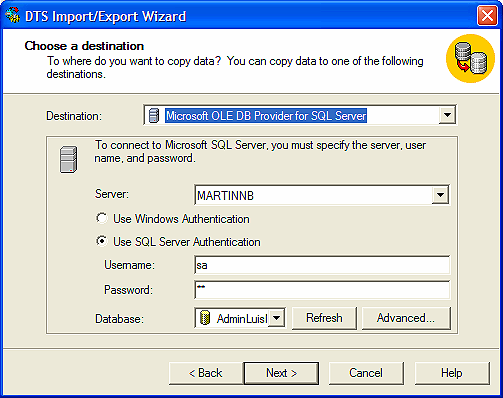Viewport: 503px width, 398px height.
Task: Click the database copy icon in header
Action: (x=470, y=58)
